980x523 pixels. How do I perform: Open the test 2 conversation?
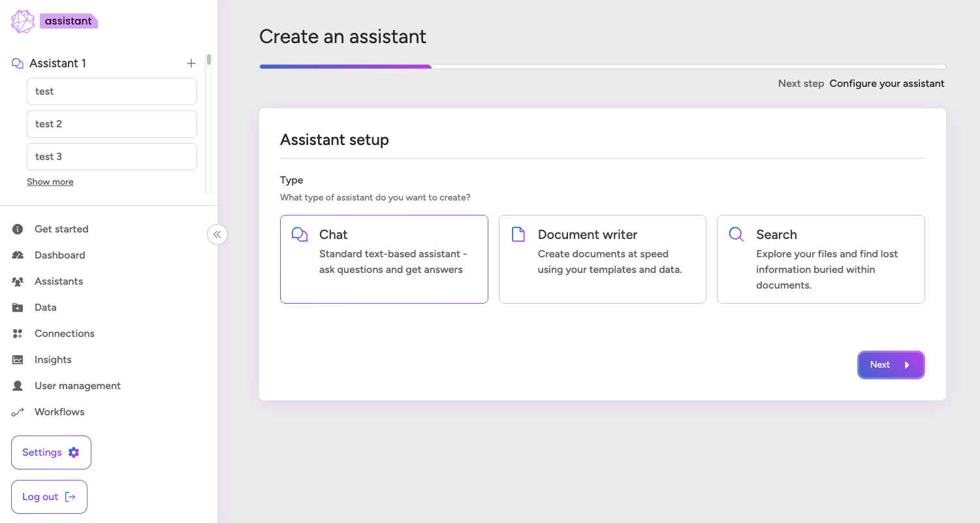coord(111,123)
